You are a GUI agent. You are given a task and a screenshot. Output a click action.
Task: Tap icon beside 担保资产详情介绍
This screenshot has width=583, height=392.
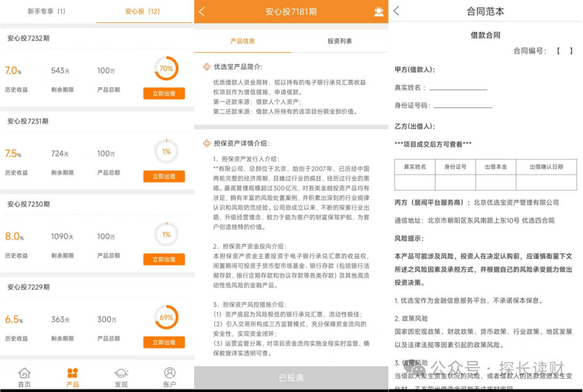[206, 143]
